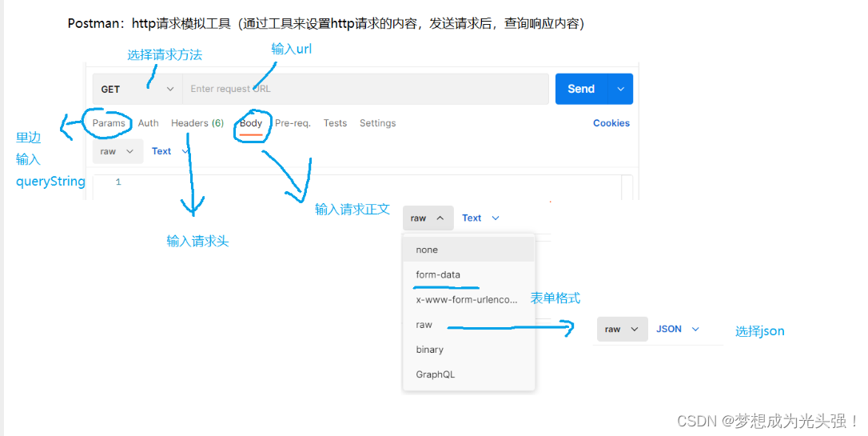The height and width of the screenshot is (436, 868).
Task: Choose form-data in body type menu
Action: (x=469, y=274)
